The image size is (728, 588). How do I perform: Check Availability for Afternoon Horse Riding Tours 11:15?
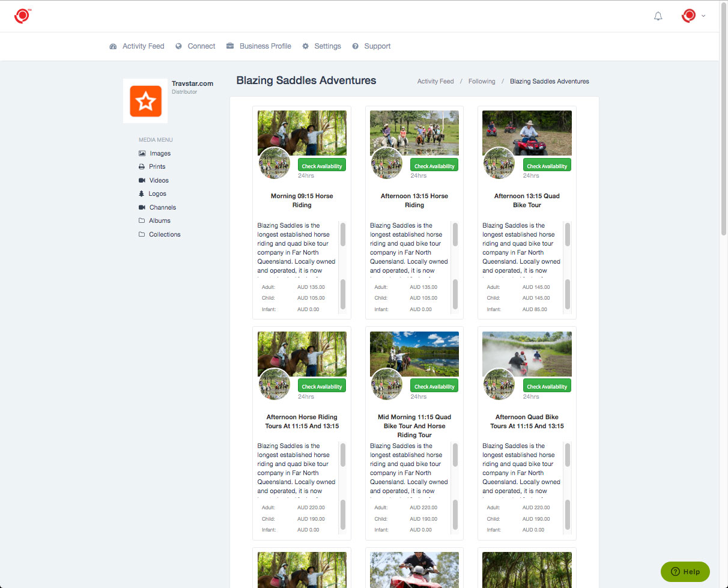pos(322,386)
